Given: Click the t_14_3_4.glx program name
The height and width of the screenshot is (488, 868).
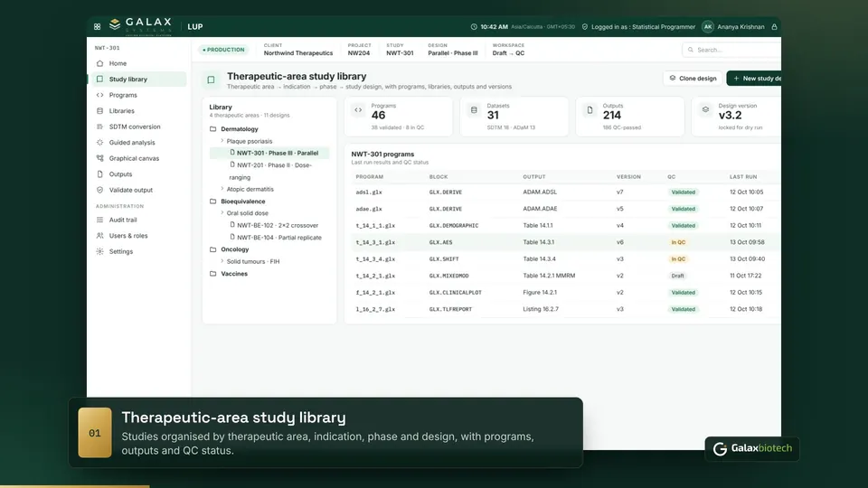Looking at the screenshot, I should (375, 259).
